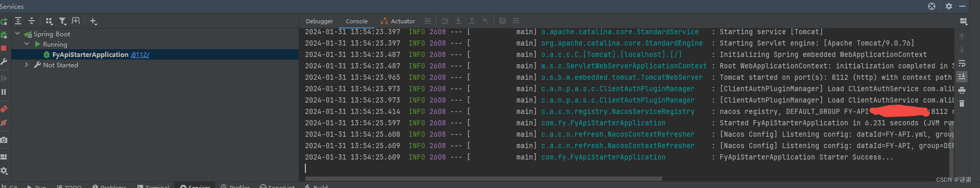The width and height of the screenshot is (980, 188).
Task: Click the Show Execution Point lines icon
Action: pyautogui.click(x=428, y=21)
